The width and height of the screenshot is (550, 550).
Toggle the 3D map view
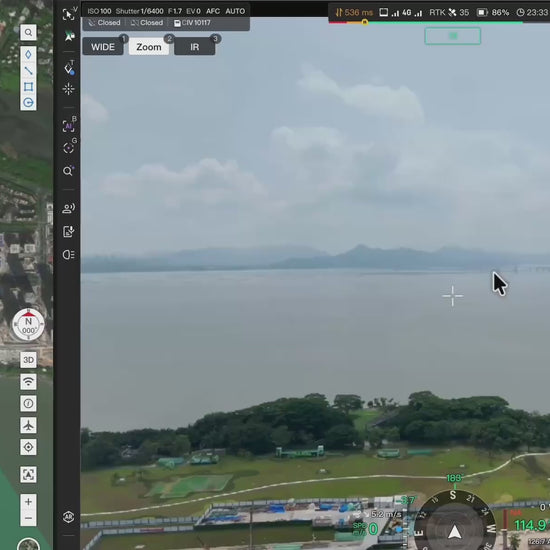(28, 360)
